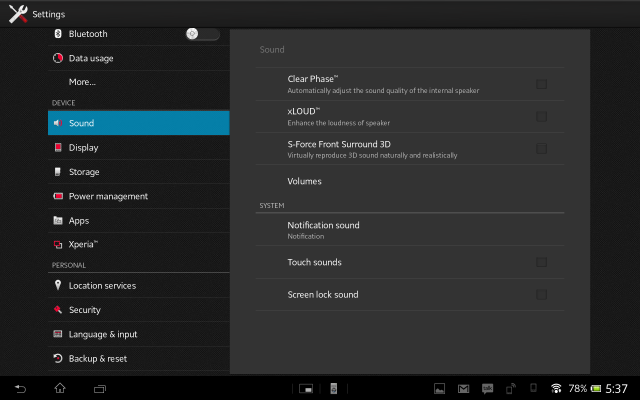Tap the Backup & reset icon

58,358
